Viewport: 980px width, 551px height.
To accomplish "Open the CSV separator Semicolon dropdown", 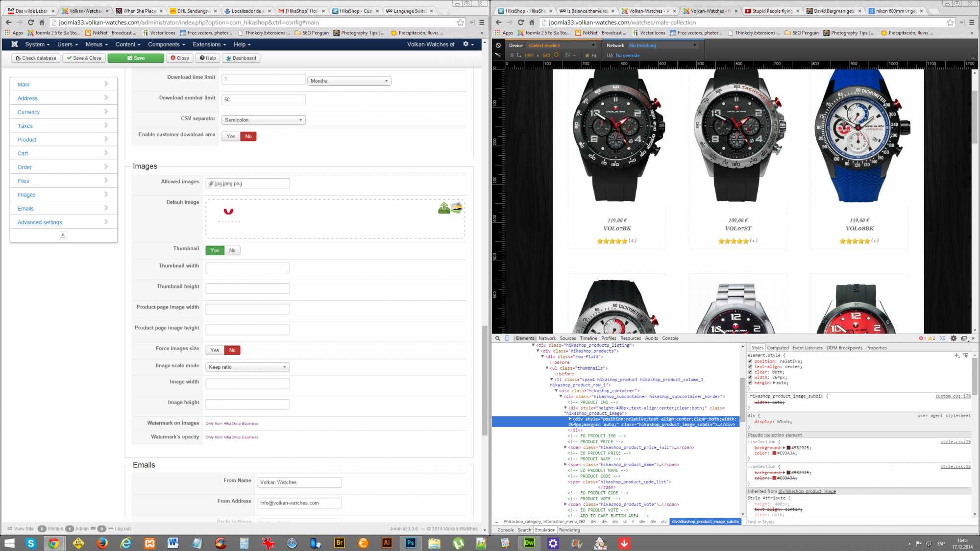I will pos(264,120).
